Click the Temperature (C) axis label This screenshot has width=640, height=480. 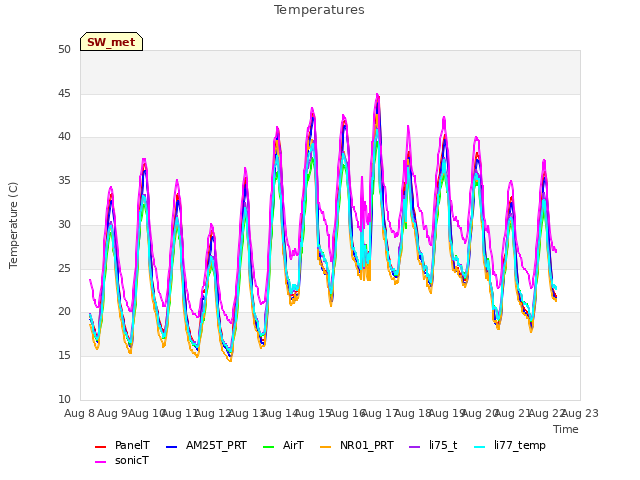[13, 225]
